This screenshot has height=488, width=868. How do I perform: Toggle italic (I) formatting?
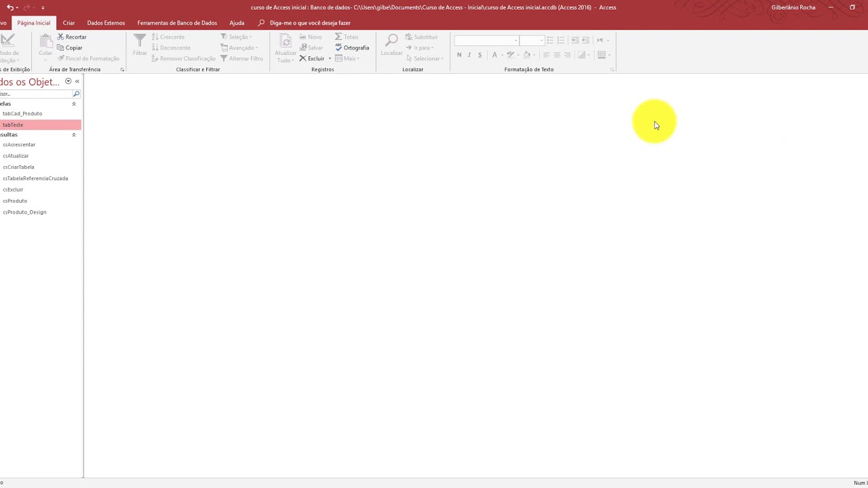pos(469,55)
